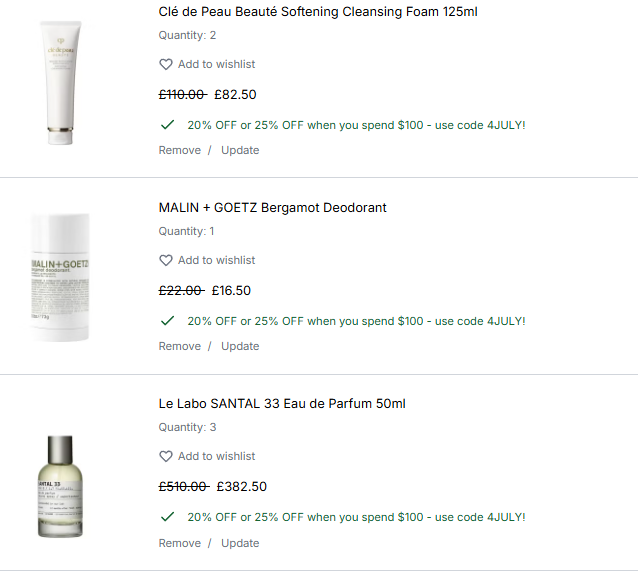Viewport: 638px width, 576px height.
Task: Click green checkmark beside Bergamot Deodorant offer
Action: 167,321
